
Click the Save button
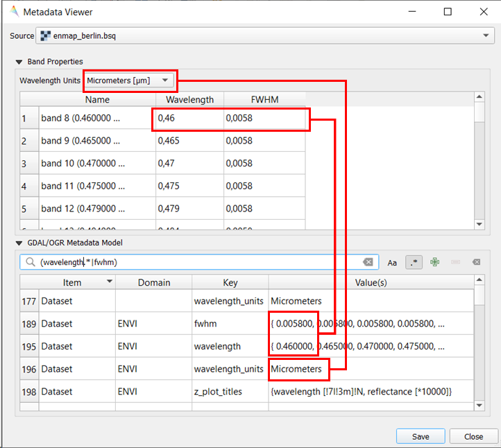pyautogui.click(x=421, y=436)
